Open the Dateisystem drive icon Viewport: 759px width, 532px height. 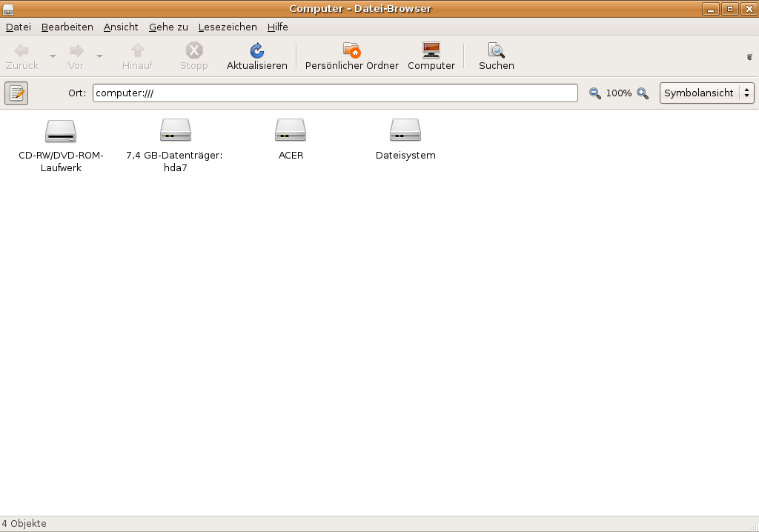click(x=405, y=132)
